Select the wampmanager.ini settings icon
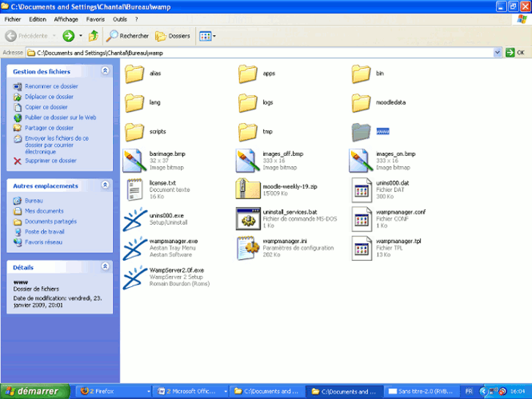 tap(248, 248)
